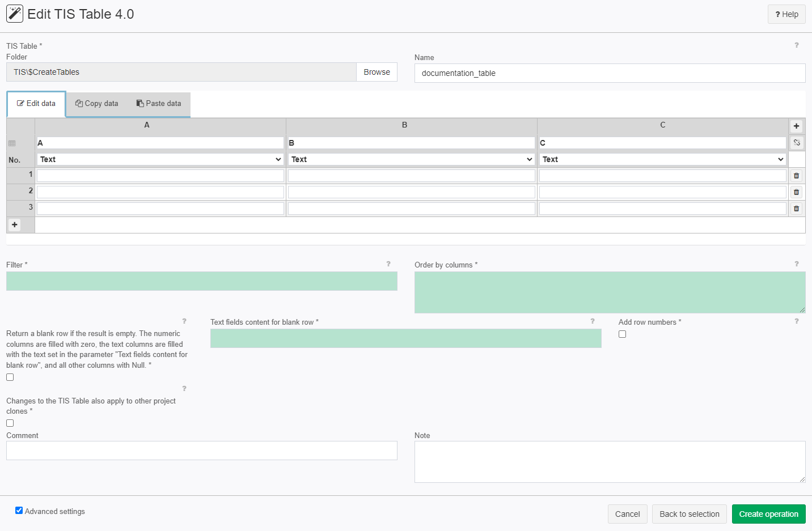The image size is (812, 531).
Task: Click the Folder field TIS\$CreateTables
Action: pos(181,72)
